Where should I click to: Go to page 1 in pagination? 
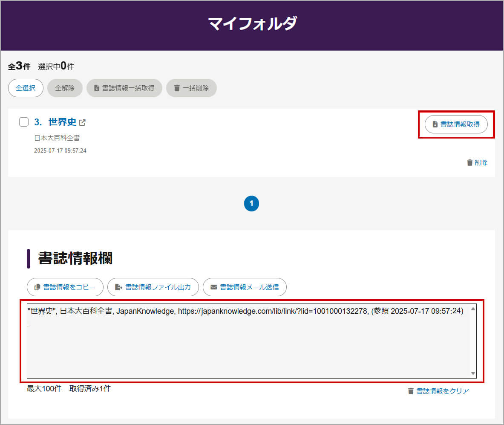pos(251,203)
